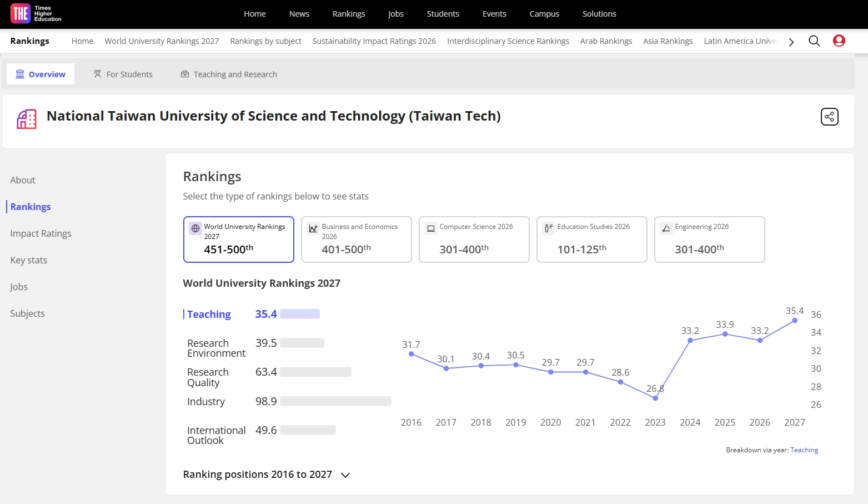Click the chart icon on Business and Economics card
The image size is (868, 504).
pyautogui.click(x=313, y=228)
